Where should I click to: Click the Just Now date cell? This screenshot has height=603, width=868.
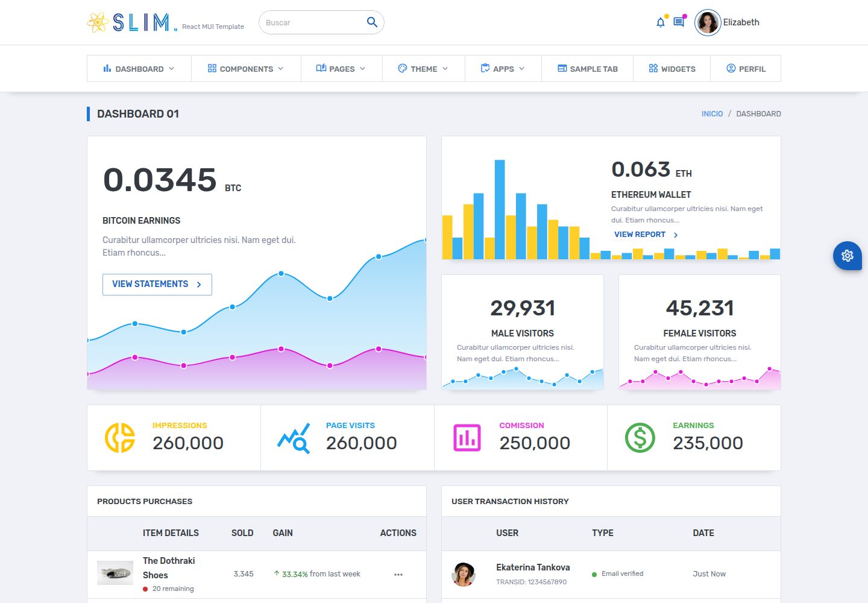[x=709, y=574]
